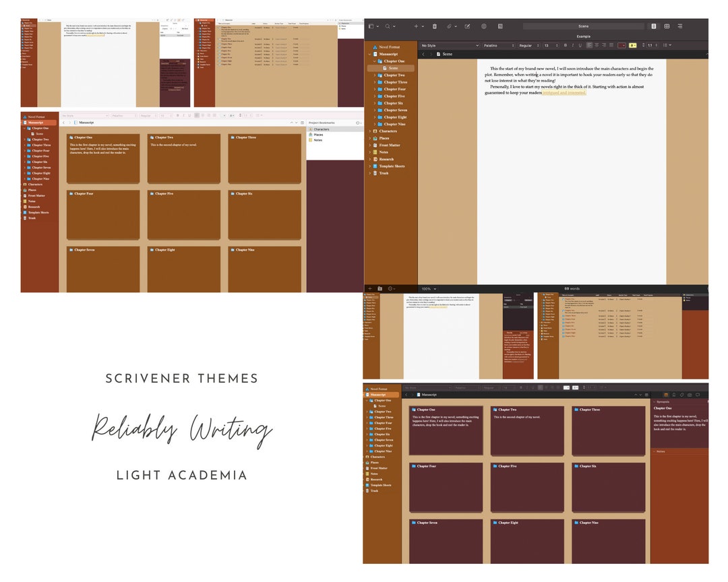Add a new document with the + toolbar icon

(415, 26)
